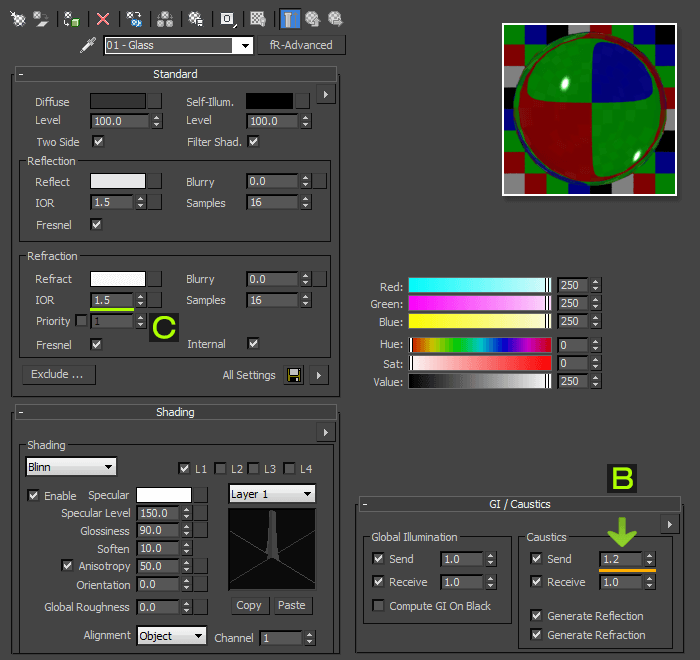Click the Standard rollout's right arrow button
The width and height of the screenshot is (700, 660).
point(326,94)
